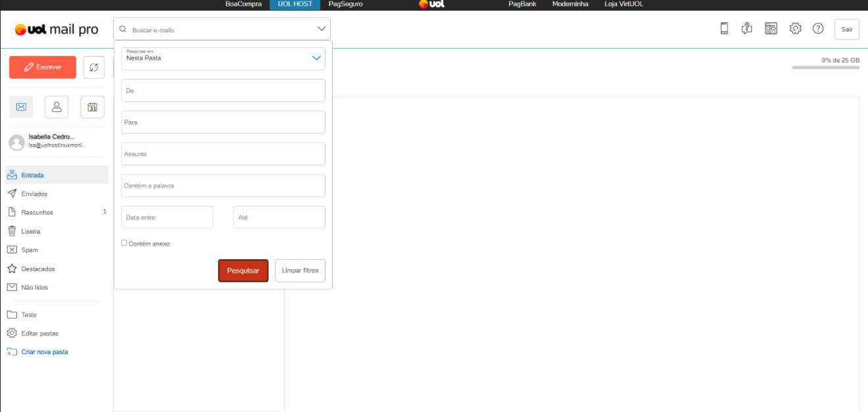
Task: Compose a new email with Escrever
Action: [43, 67]
